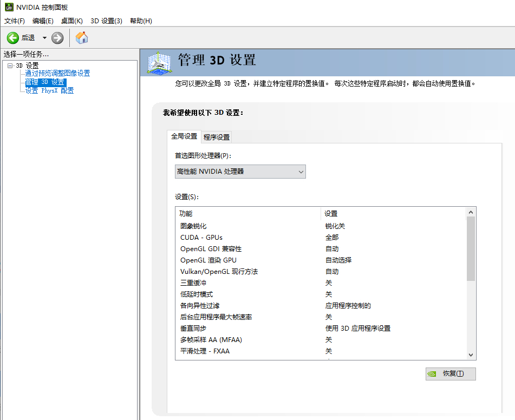Click the 设置 column header
This screenshot has height=420, width=515.
point(393,213)
